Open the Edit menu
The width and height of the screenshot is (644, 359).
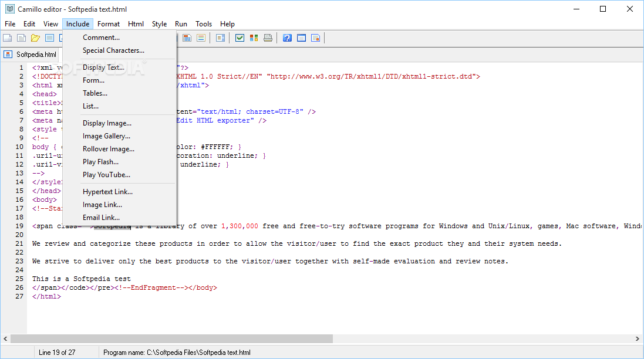tap(29, 24)
